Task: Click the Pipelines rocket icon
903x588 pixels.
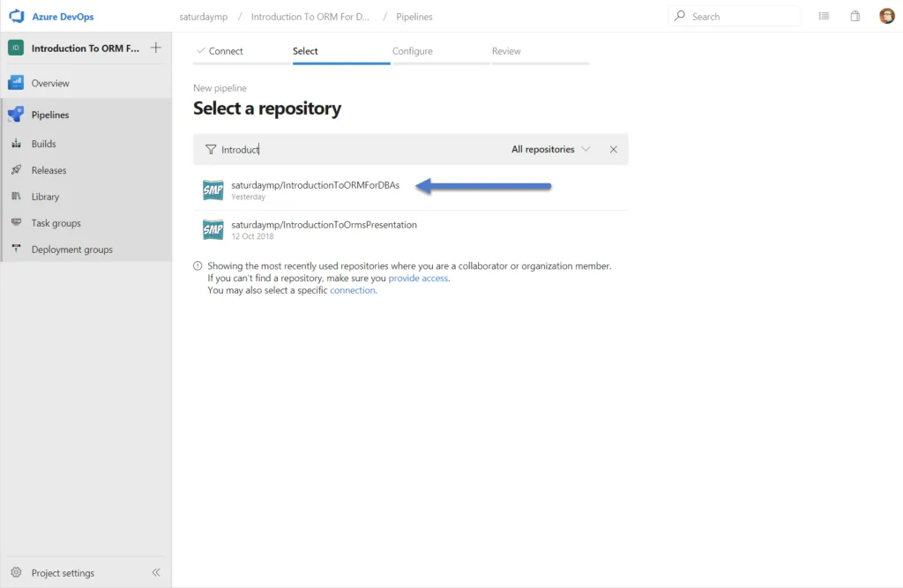Action: point(16,114)
